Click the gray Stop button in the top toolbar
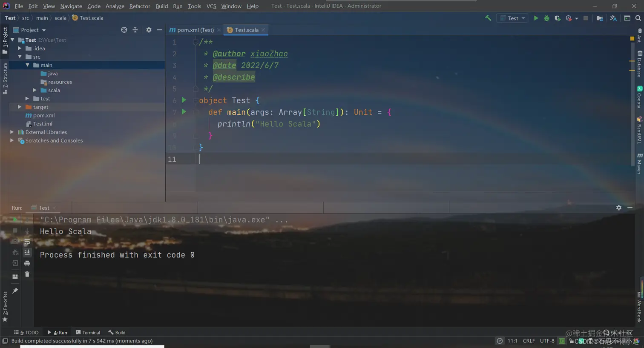This screenshot has height=348, width=644. pos(586,18)
